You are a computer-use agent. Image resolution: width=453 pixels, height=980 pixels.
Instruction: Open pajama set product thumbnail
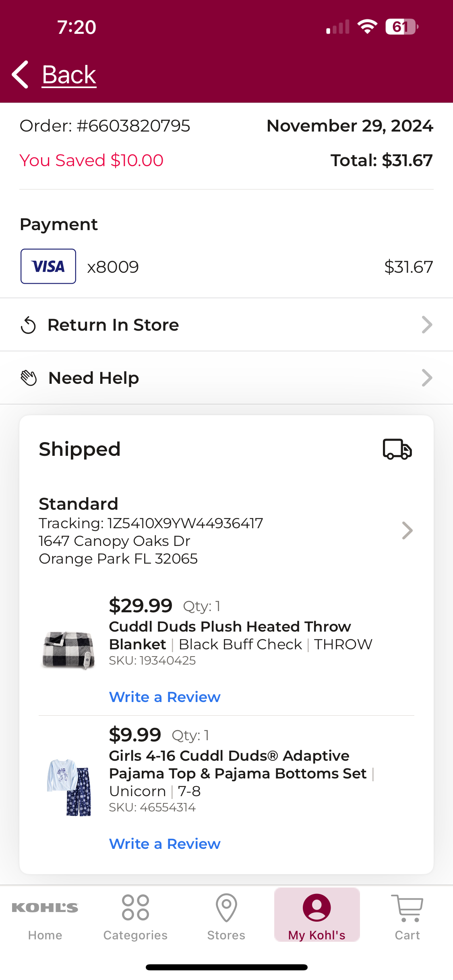[x=69, y=787]
